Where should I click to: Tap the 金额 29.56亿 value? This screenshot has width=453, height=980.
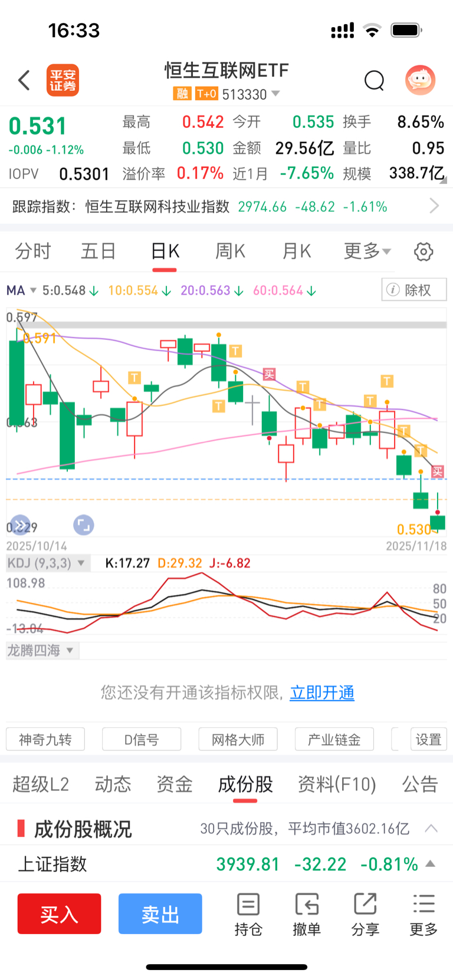tap(305, 148)
